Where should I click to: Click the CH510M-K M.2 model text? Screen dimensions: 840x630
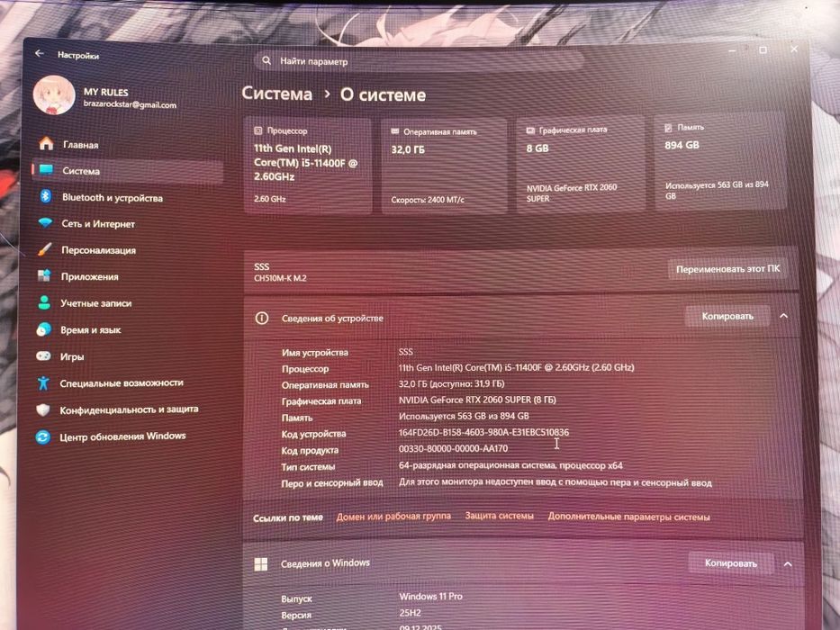coord(280,278)
